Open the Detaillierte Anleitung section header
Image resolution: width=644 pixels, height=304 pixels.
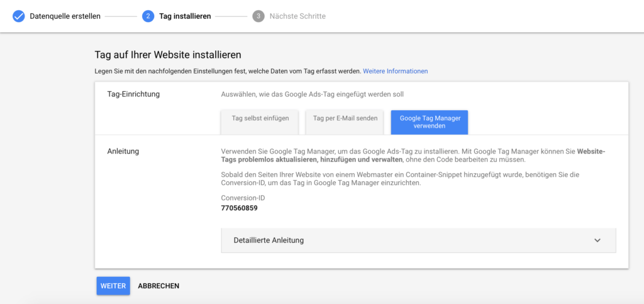(418, 240)
